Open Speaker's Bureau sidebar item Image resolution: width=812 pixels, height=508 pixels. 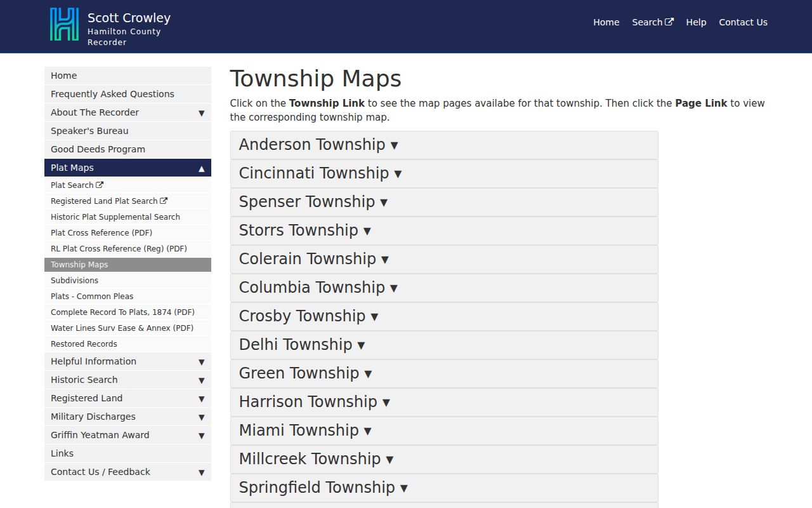click(x=128, y=131)
